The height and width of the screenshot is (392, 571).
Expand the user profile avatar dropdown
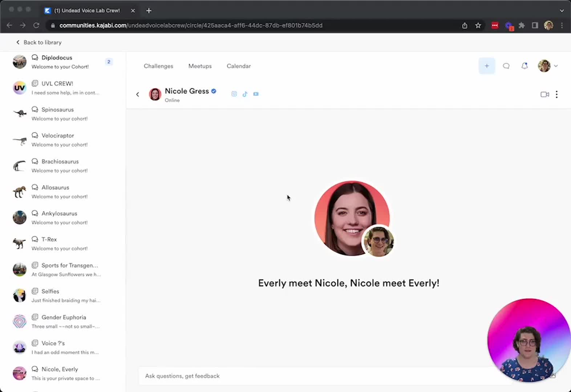(x=548, y=66)
